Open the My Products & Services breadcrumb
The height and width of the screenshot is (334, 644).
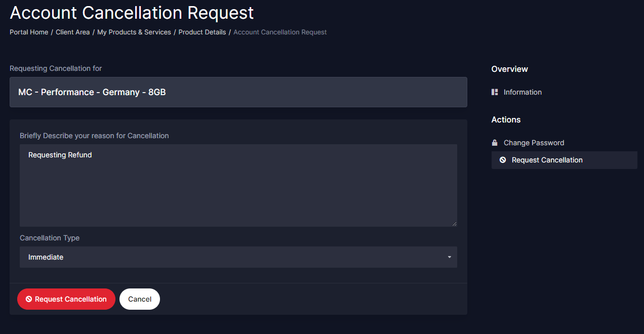pyautogui.click(x=134, y=32)
